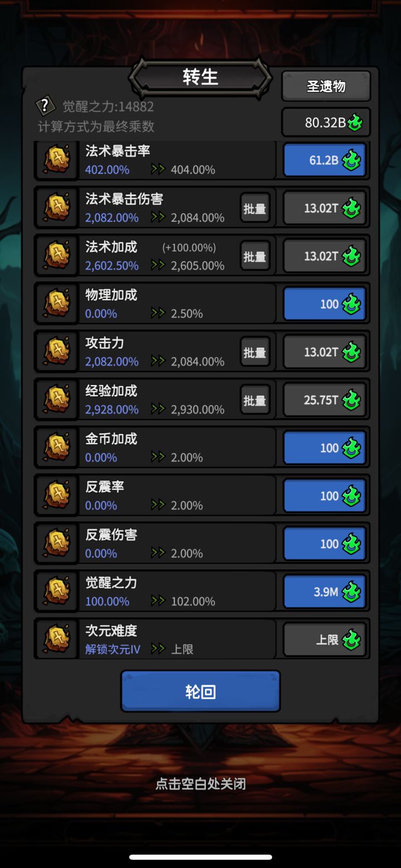Viewport: 401px width, 868px height.
Task: Click 批量 for 攻击力
Action: (x=255, y=352)
